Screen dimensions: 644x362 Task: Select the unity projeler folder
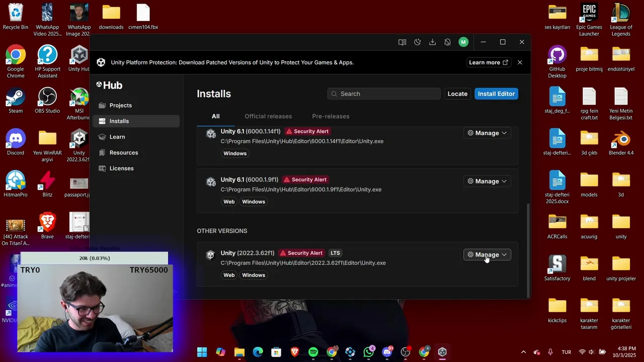621,267
